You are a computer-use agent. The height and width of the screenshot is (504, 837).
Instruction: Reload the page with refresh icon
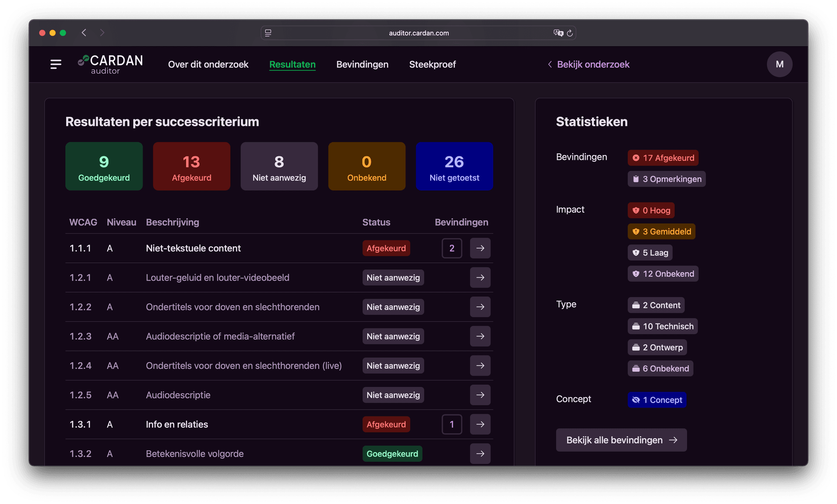point(570,33)
